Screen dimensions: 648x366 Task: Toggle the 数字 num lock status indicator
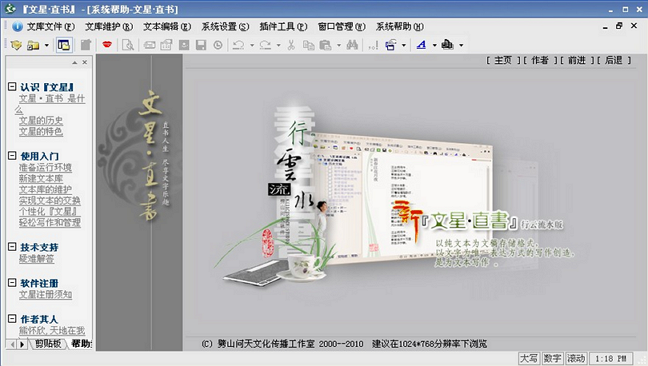(552, 358)
